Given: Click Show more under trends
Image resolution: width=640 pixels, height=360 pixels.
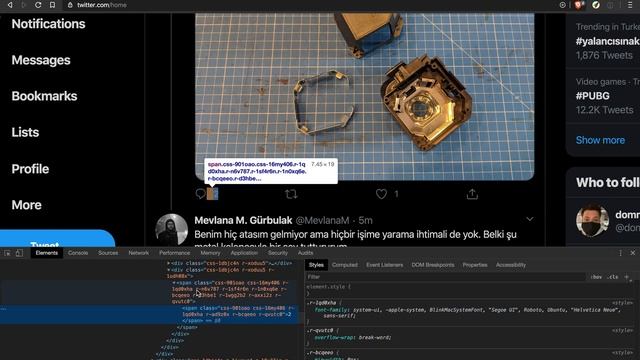Looking at the screenshot, I should click(x=600, y=140).
